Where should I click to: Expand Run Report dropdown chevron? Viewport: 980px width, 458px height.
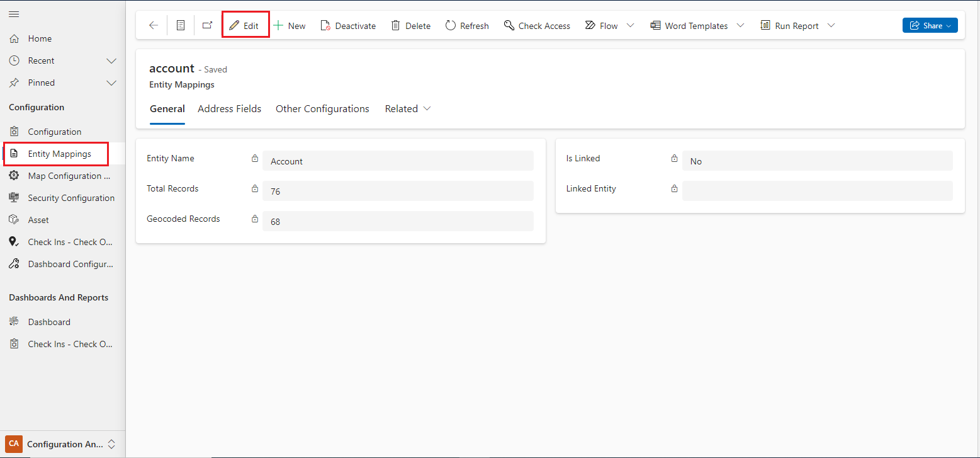(x=831, y=26)
